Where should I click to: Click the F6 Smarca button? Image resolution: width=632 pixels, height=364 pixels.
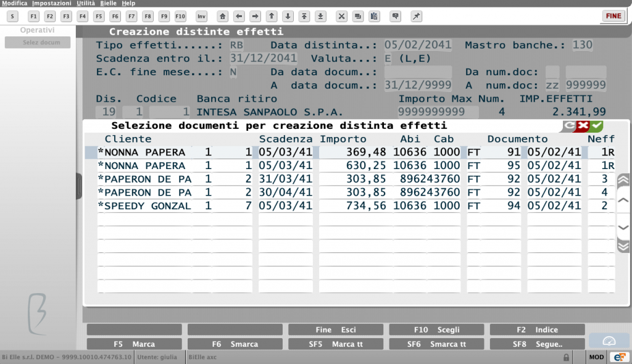tap(235, 344)
